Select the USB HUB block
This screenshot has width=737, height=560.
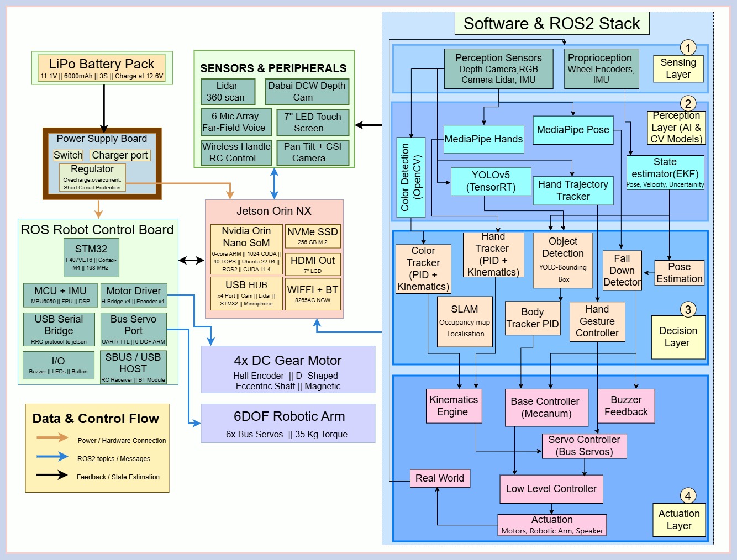click(x=246, y=293)
